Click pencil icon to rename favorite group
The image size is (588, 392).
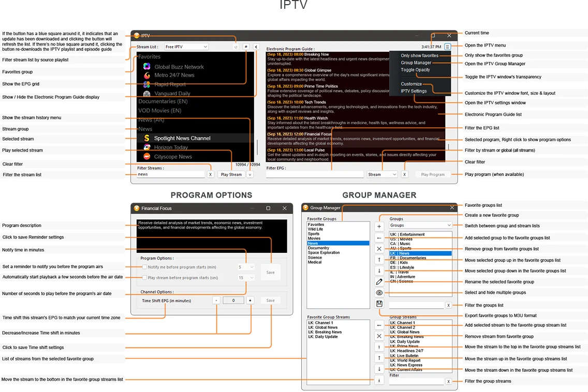pos(379,282)
